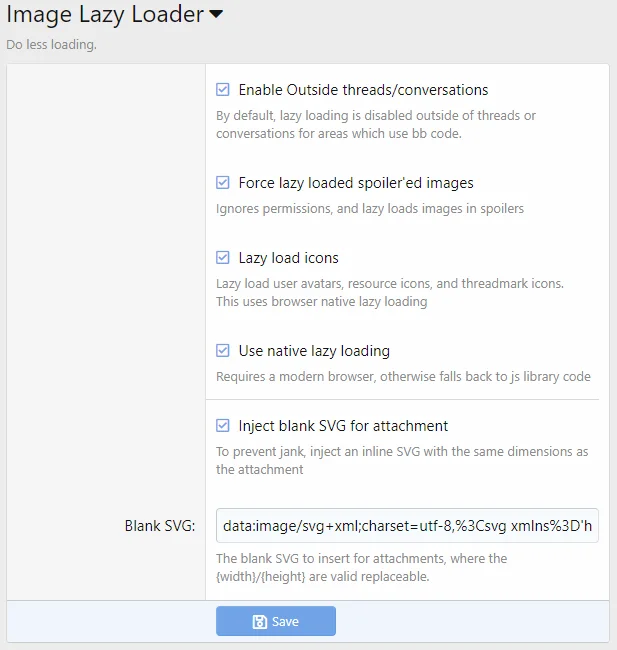The width and height of the screenshot is (617, 650).
Task: Click the "Enable Outside threads/conversations" label text
Action: coord(363,90)
